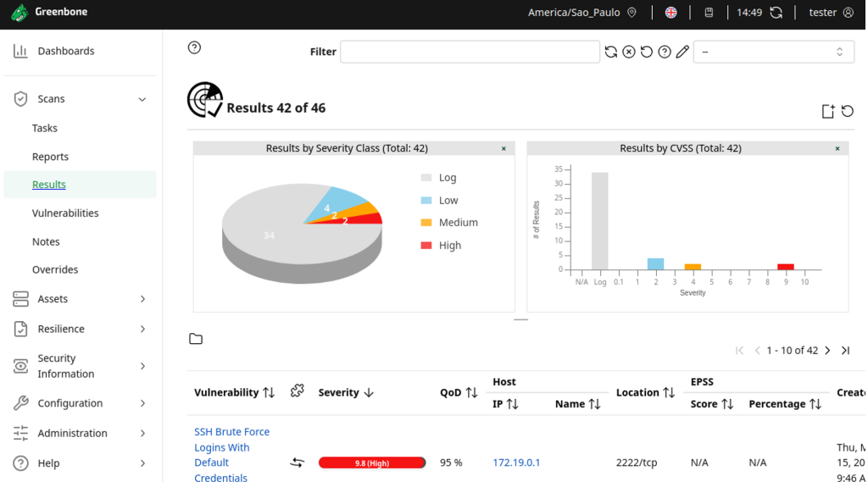This screenshot has height=482, width=868.
Task: Click the refresh filter icon
Action: (x=610, y=52)
